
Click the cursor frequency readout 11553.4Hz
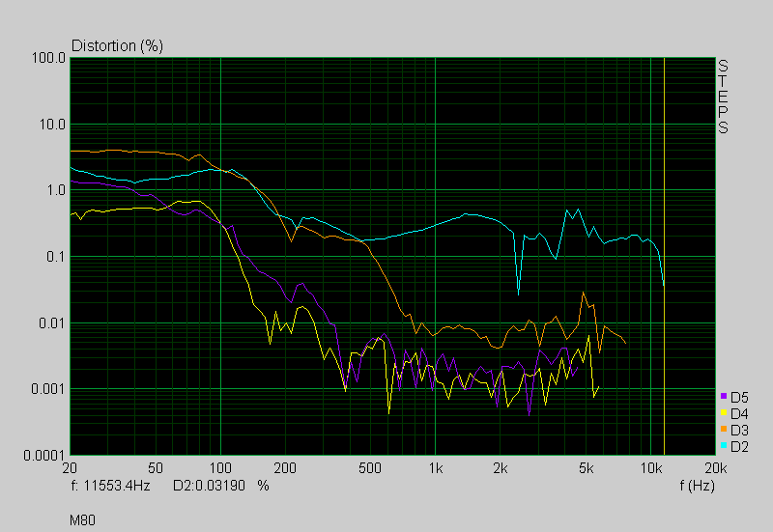(111, 486)
